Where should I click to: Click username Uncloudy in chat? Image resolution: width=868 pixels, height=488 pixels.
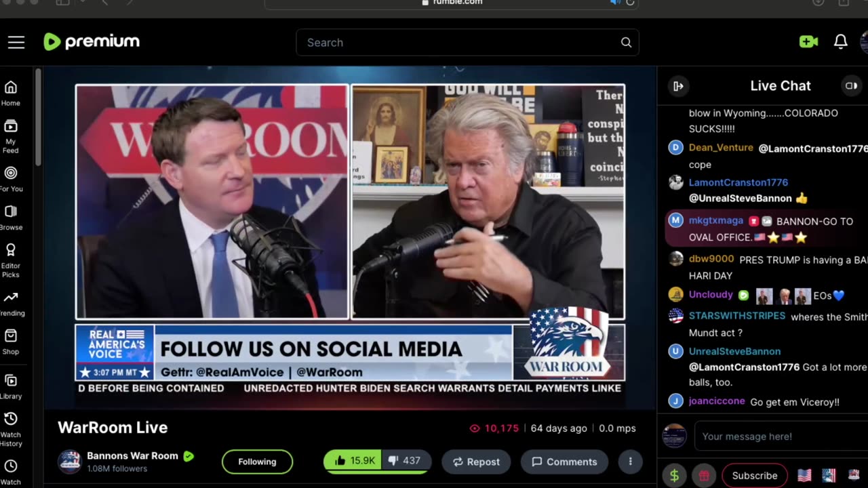tap(711, 295)
